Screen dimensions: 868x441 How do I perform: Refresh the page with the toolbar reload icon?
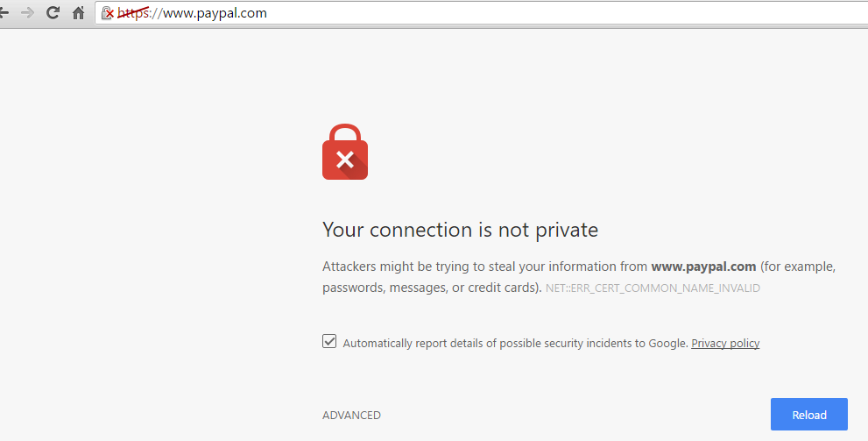(x=53, y=13)
